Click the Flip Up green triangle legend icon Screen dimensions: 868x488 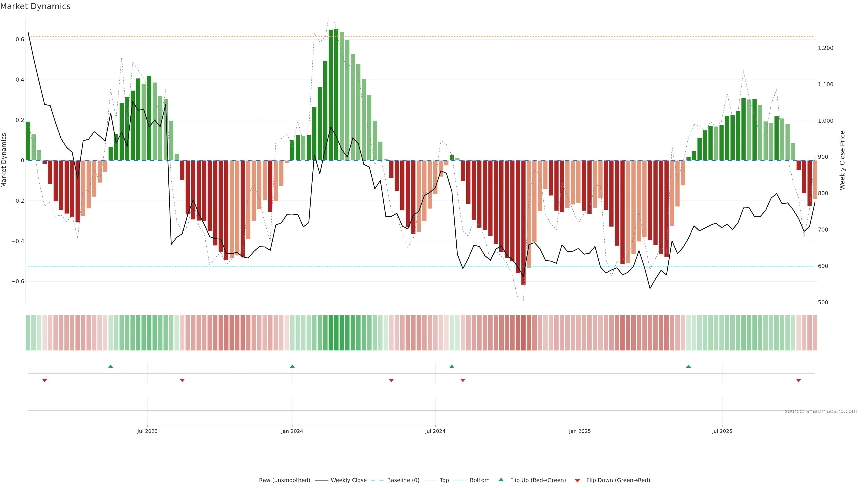(x=501, y=480)
